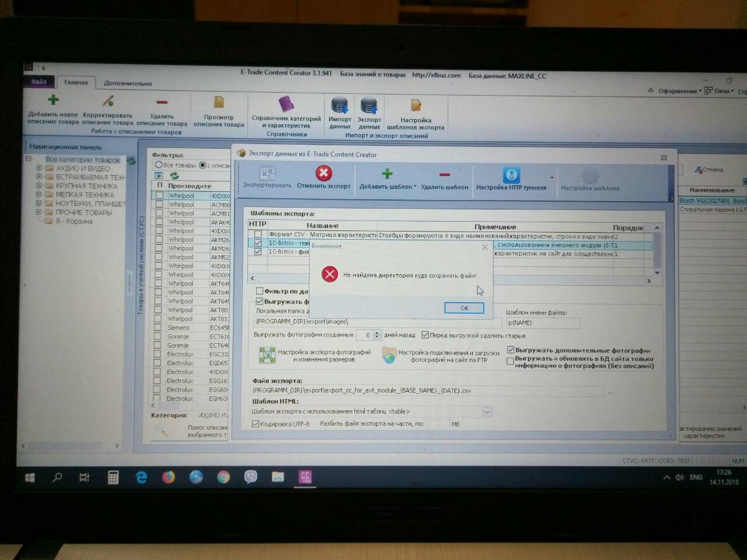Click the gear icon Настройка шаблона
The height and width of the screenshot is (560, 747).
pos(590,176)
